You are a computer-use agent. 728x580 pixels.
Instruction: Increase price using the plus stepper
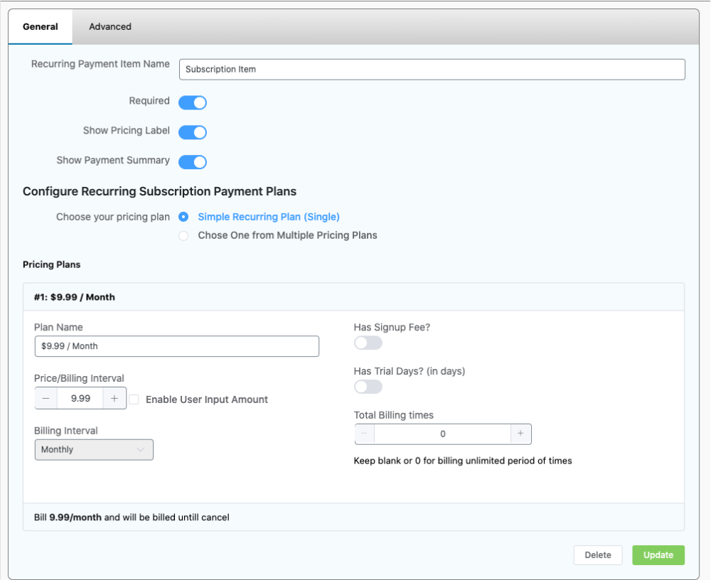(114, 398)
